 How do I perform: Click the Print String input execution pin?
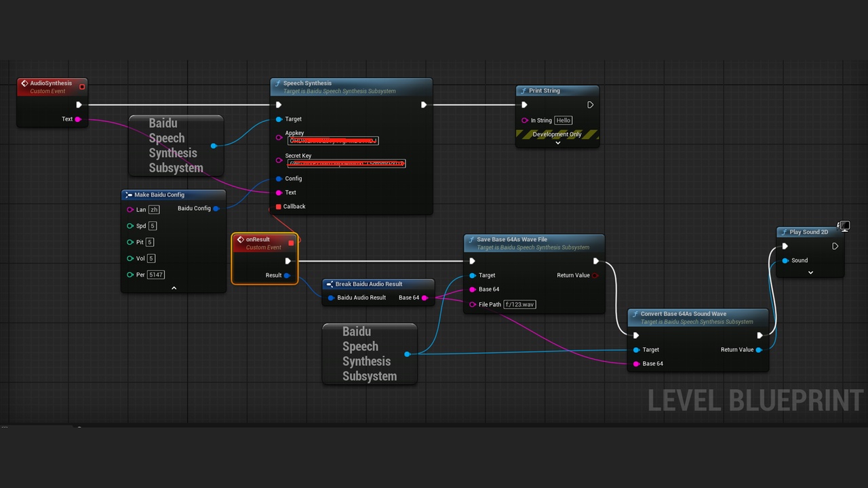524,105
